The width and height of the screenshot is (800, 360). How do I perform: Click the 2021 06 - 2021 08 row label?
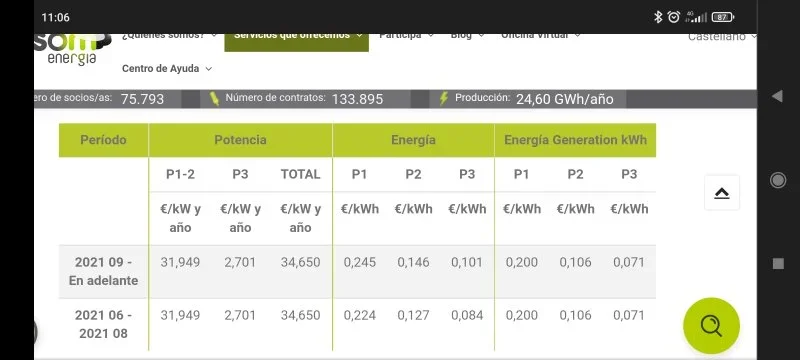pos(104,324)
